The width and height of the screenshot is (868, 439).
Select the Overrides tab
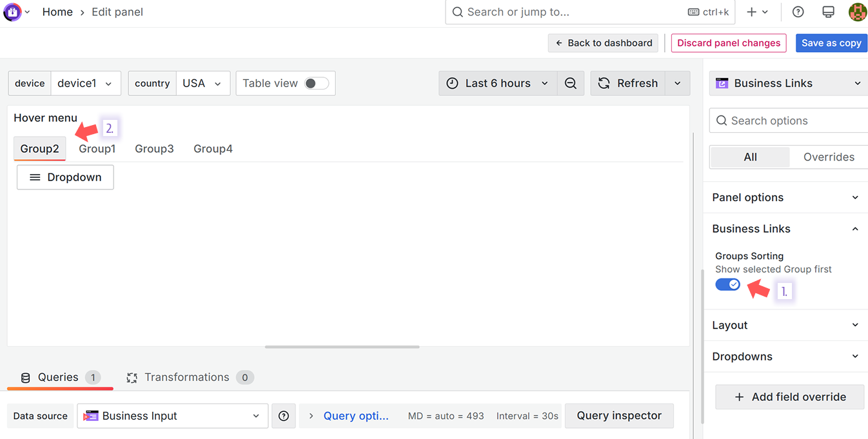(x=829, y=157)
